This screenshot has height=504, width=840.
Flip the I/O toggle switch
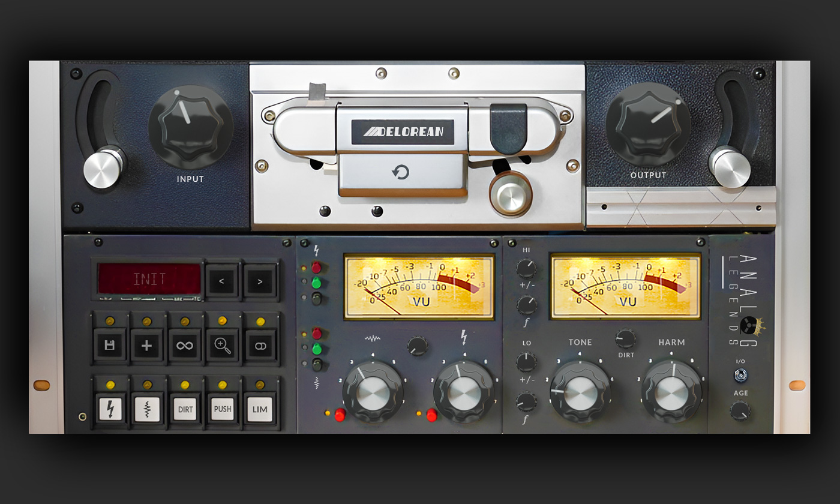[x=741, y=375]
